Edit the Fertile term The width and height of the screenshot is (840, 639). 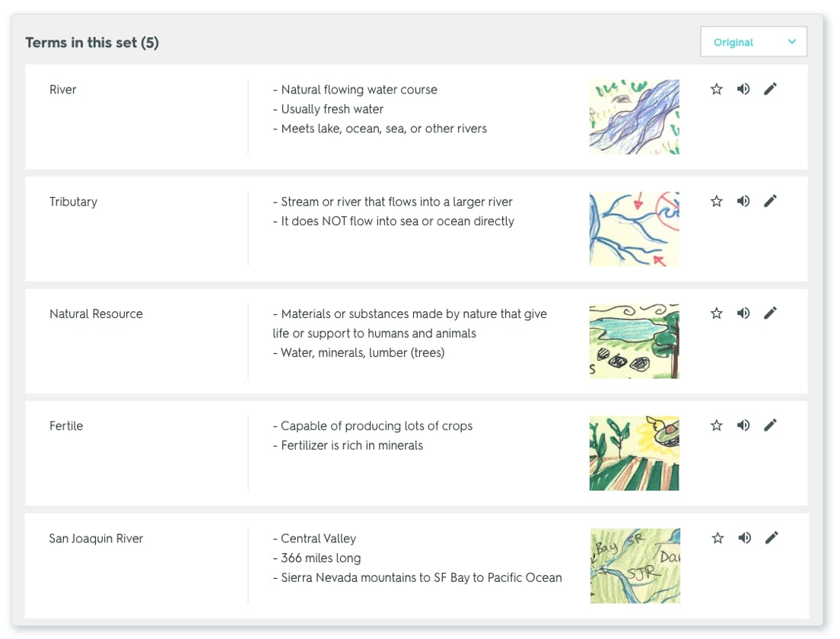tap(771, 424)
